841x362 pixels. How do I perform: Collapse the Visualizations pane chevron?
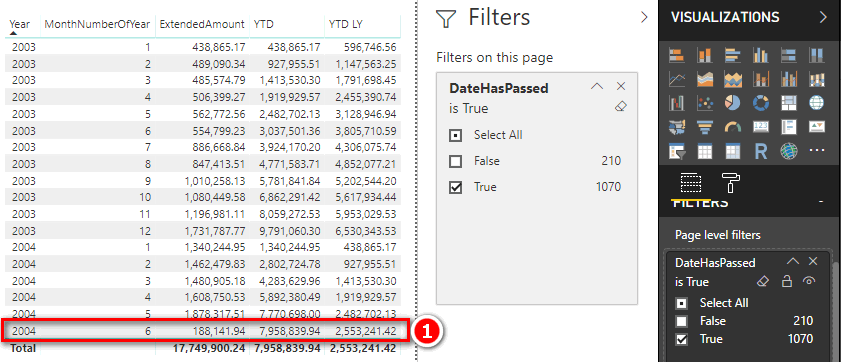pyautogui.click(x=823, y=17)
